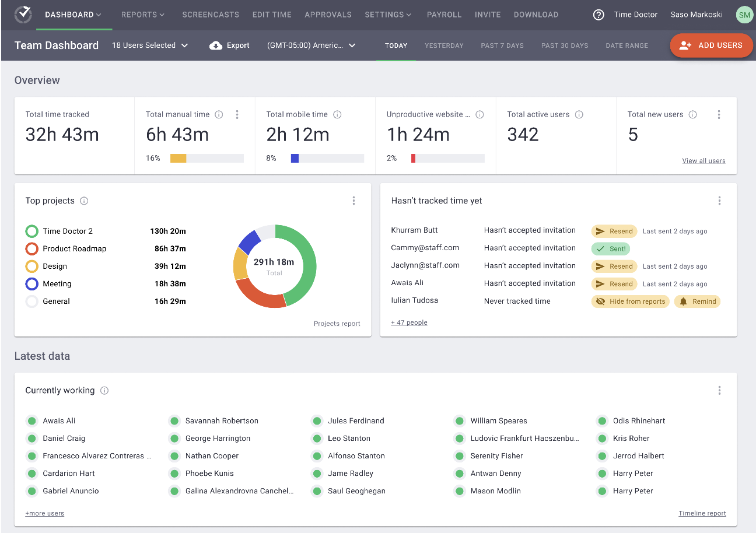Open the help question mark icon
Screen dimensions: 756x533
click(598, 15)
